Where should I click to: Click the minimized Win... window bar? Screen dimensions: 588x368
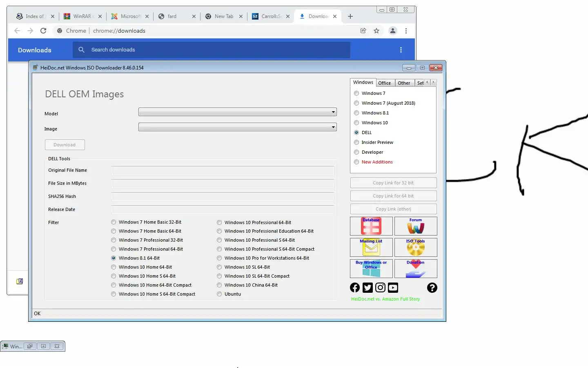pyautogui.click(x=33, y=346)
